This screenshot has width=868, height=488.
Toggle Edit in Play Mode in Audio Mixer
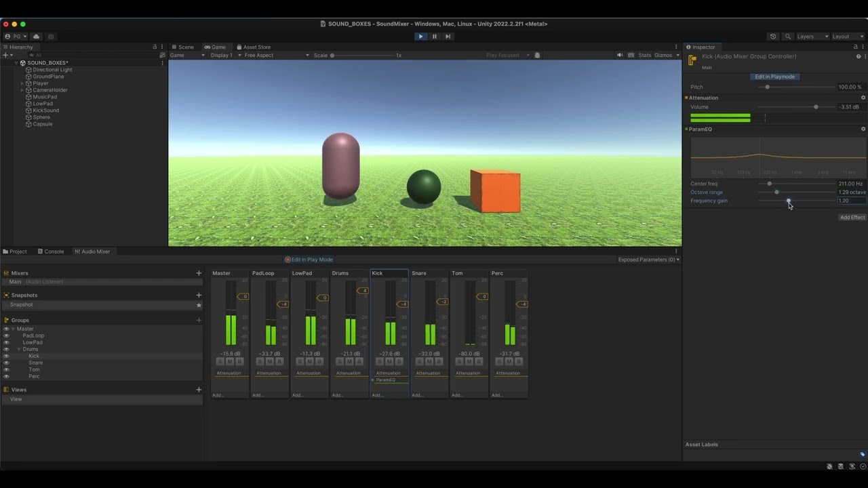pyautogui.click(x=309, y=260)
